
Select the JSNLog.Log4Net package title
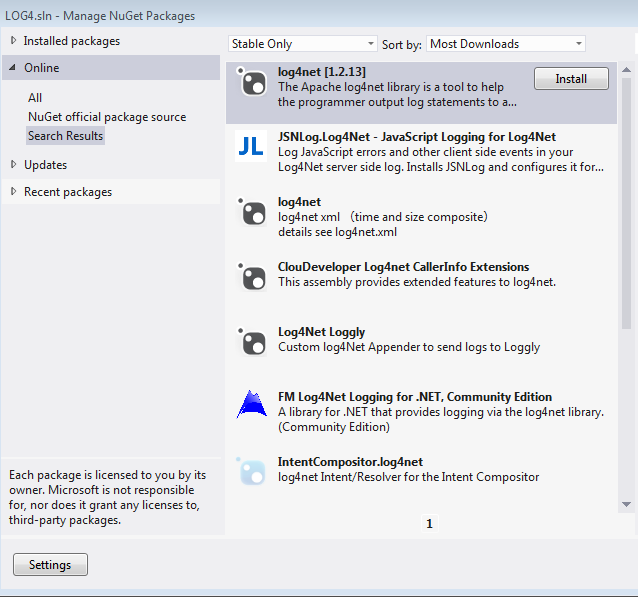tap(417, 137)
